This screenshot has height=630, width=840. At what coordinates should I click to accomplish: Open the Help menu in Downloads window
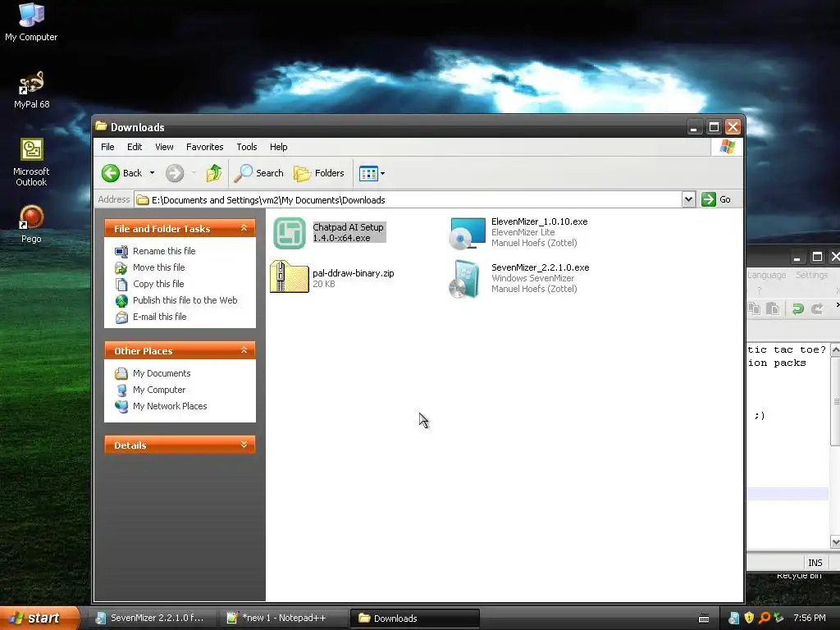[x=278, y=147]
